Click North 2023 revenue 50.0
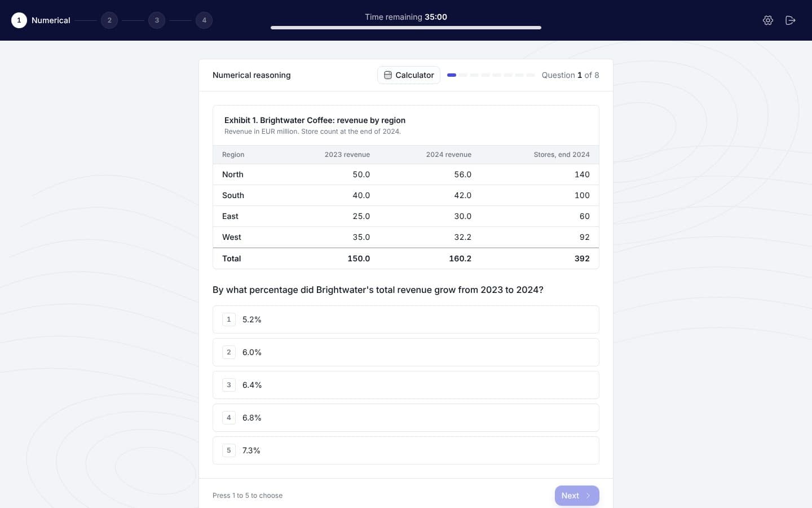Viewport: 812px width, 508px height. click(361, 174)
